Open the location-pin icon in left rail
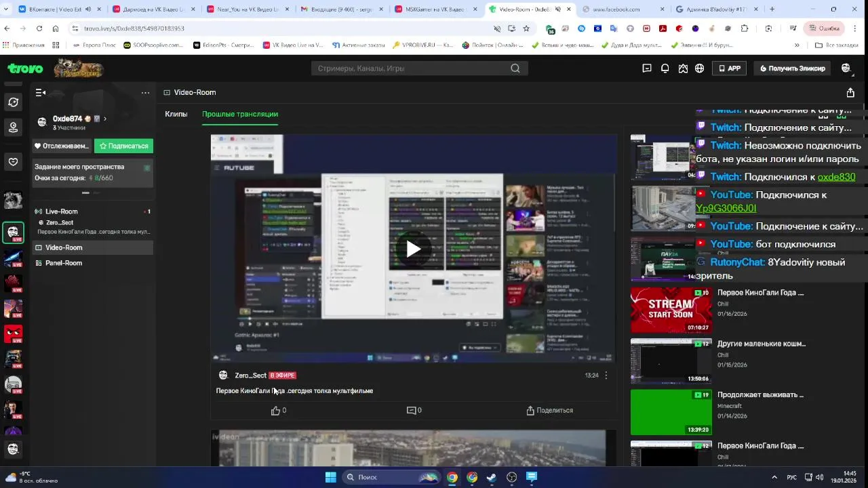The image size is (868, 488). pyautogui.click(x=13, y=127)
